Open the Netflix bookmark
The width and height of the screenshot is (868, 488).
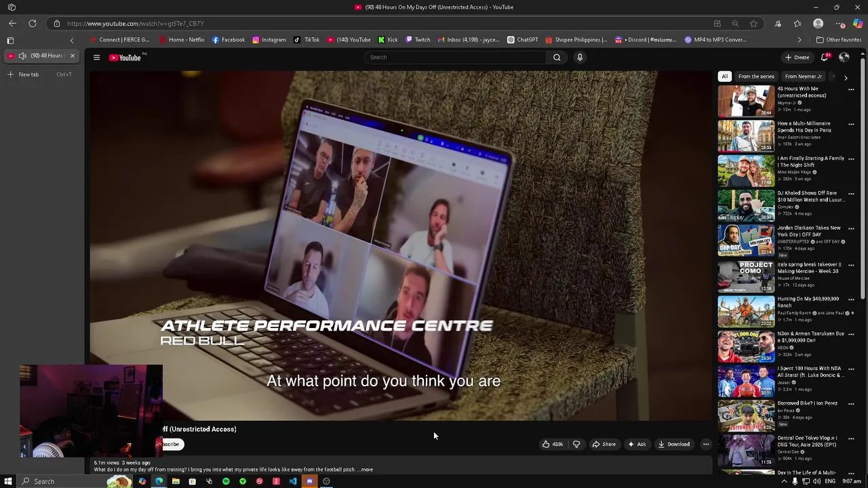182,40
